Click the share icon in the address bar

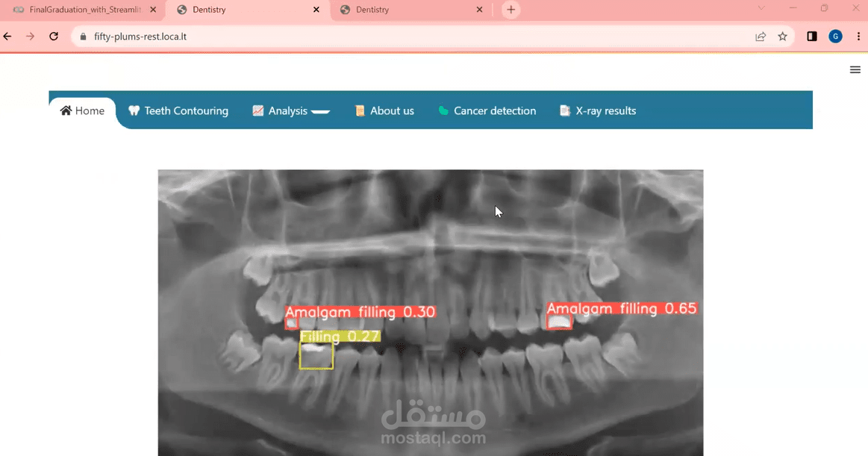[x=760, y=35]
